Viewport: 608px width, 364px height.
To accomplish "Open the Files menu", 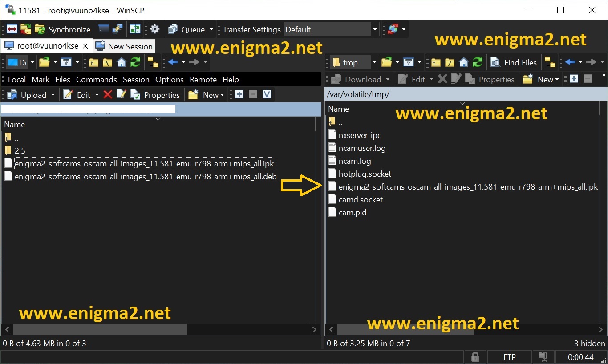I will pyautogui.click(x=63, y=80).
